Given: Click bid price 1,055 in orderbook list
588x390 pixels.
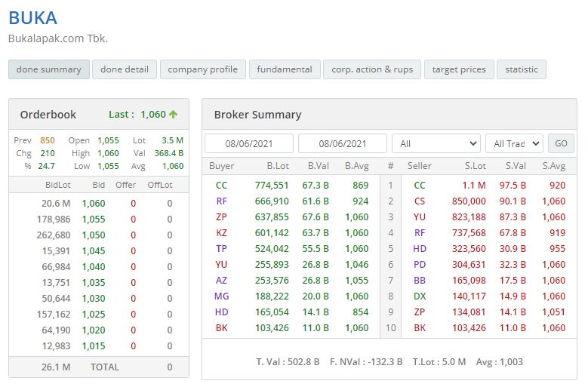Looking at the screenshot, I should click(x=94, y=220).
